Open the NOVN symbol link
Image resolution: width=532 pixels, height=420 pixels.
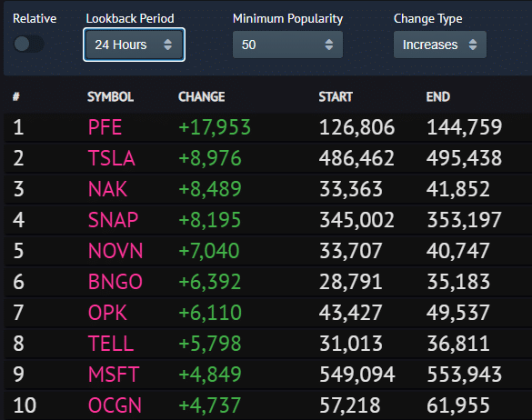point(115,251)
